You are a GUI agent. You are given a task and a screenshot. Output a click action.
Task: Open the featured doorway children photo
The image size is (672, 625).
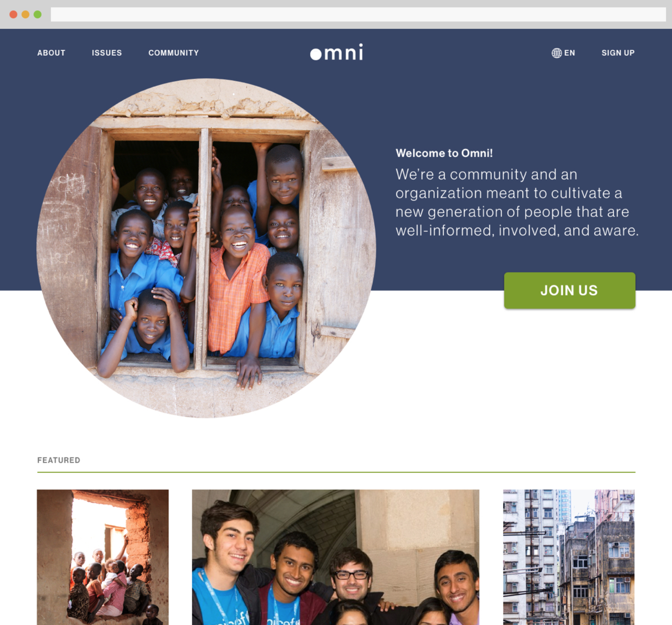tap(103, 557)
